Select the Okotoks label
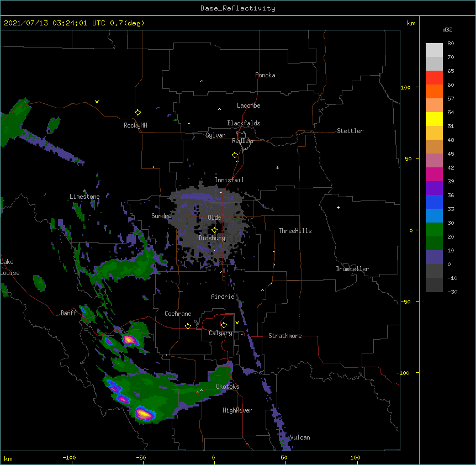The width and height of the screenshot is (476, 465). [228, 387]
